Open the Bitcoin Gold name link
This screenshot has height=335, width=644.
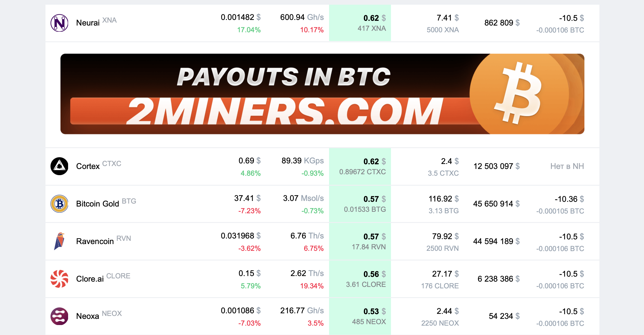pyautogui.click(x=97, y=204)
